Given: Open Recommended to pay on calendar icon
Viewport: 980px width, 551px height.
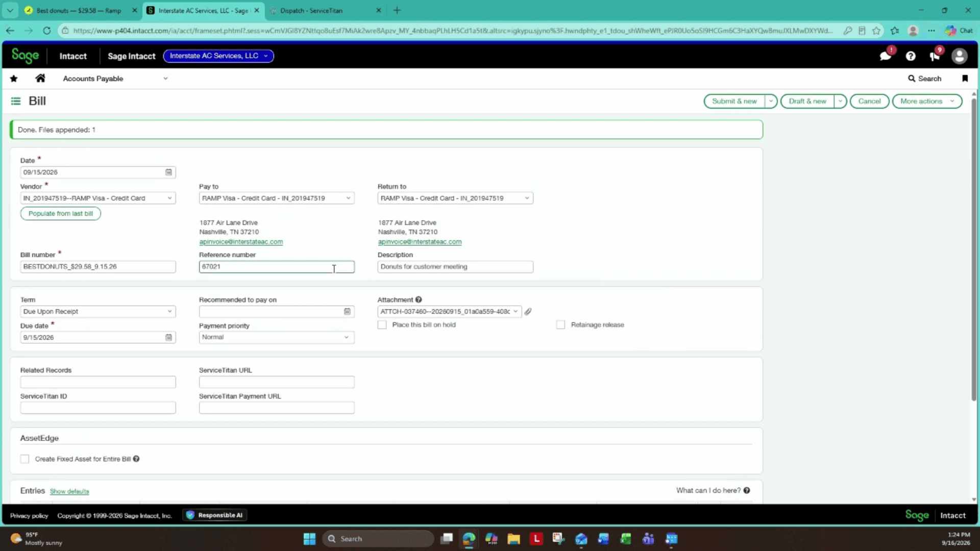Looking at the screenshot, I should 347,312.
